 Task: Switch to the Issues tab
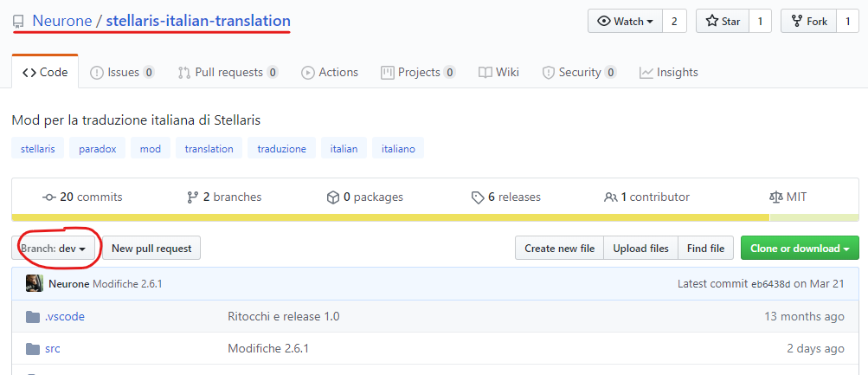coord(122,72)
